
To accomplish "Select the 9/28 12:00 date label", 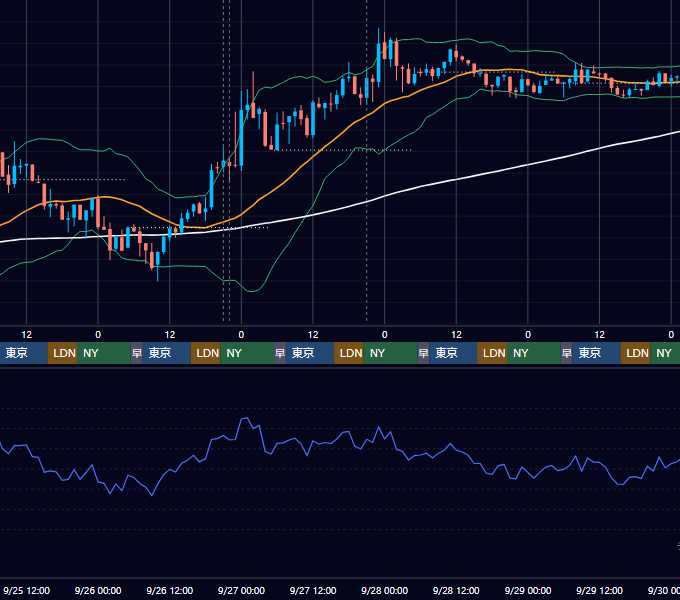I will [x=456, y=590].
